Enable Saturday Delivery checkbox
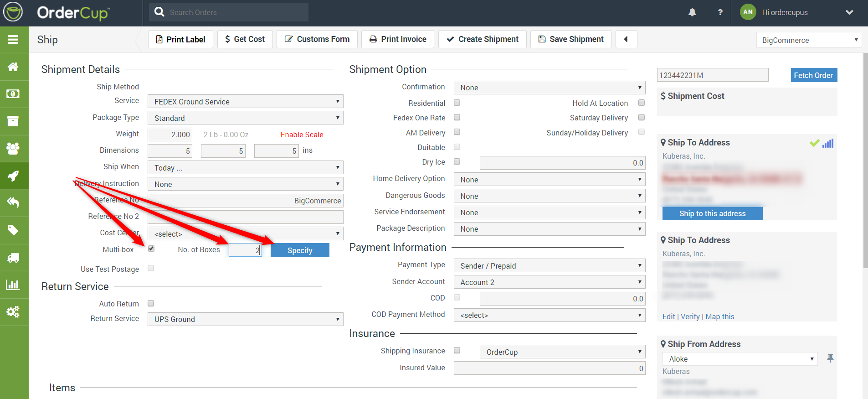Viewport: 868px width, 399px height. 642,117
